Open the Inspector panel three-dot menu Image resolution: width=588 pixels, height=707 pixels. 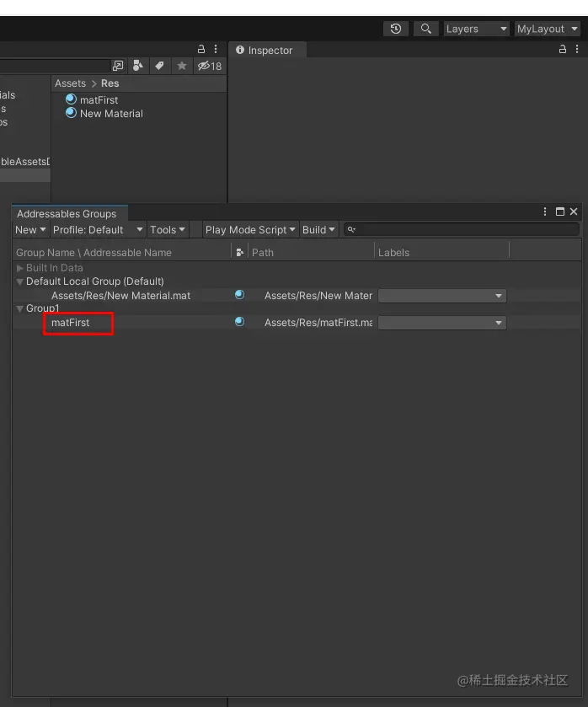point(577,49)
